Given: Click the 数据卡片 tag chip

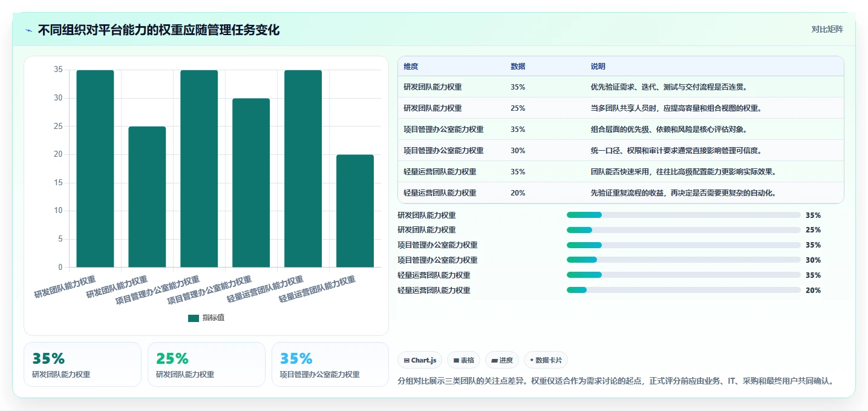Looking at the screenshot, I should [x=546, y=360].
